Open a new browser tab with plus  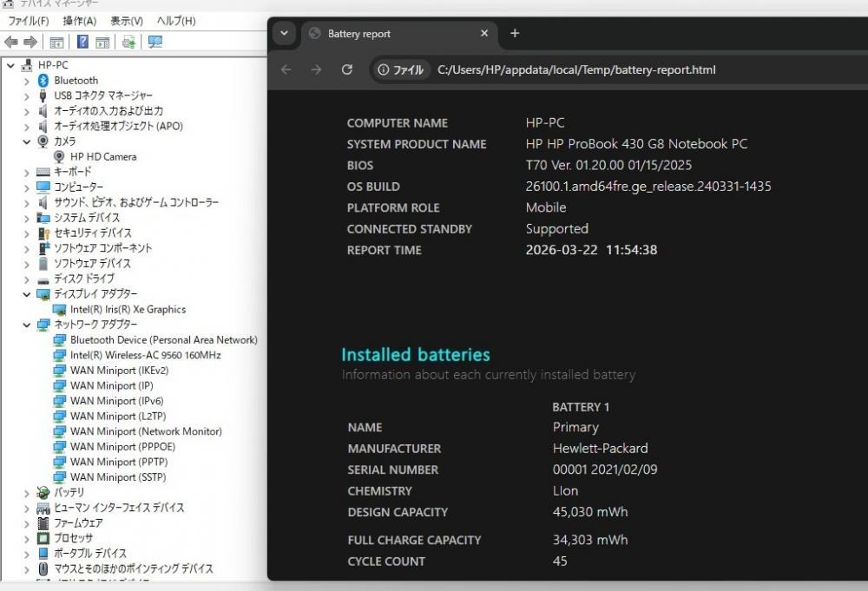pyautogui.click(x=515, y=34)
